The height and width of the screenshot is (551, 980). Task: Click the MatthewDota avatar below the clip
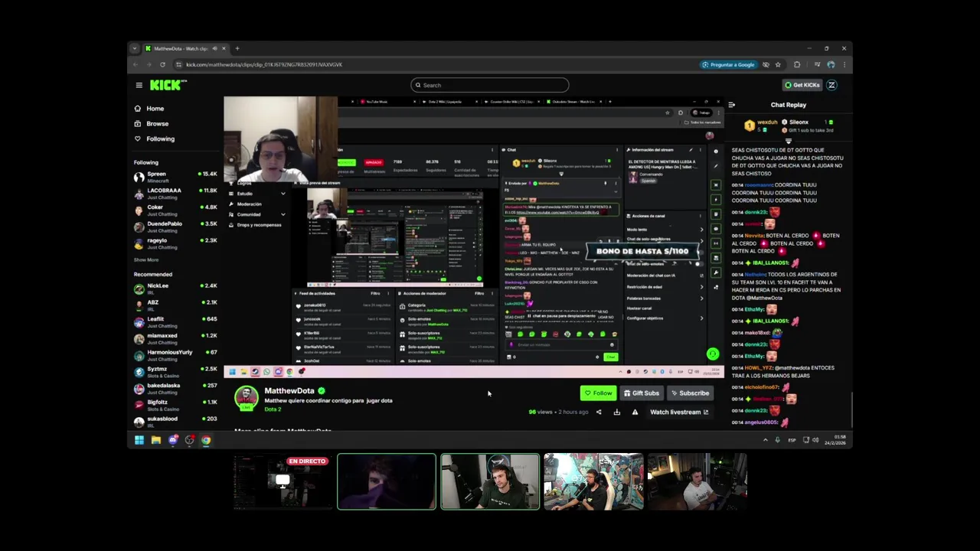[x=246, y=398]
